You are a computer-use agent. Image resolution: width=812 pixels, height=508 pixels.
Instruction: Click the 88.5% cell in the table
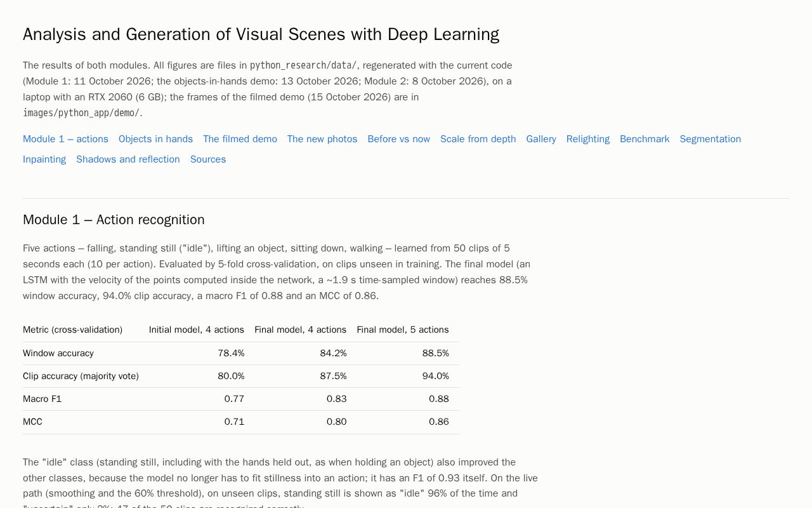coord(436,353)
